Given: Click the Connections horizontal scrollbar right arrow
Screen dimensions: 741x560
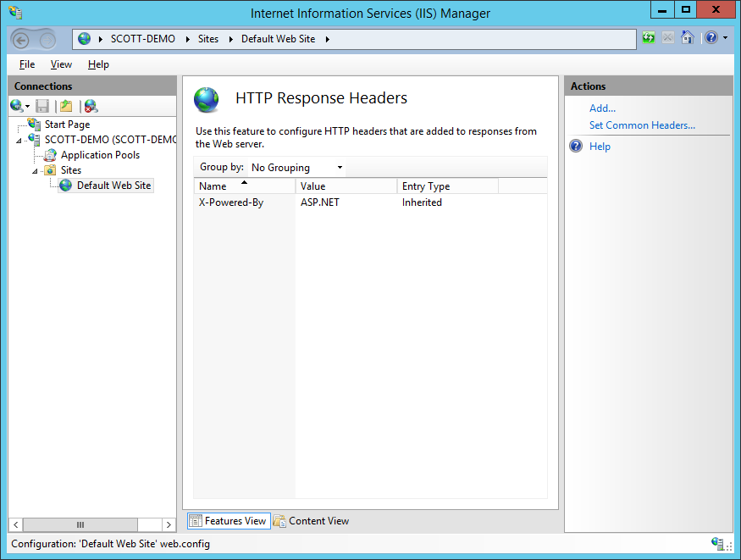Looking at the screenshot, I should click(169, 524).
